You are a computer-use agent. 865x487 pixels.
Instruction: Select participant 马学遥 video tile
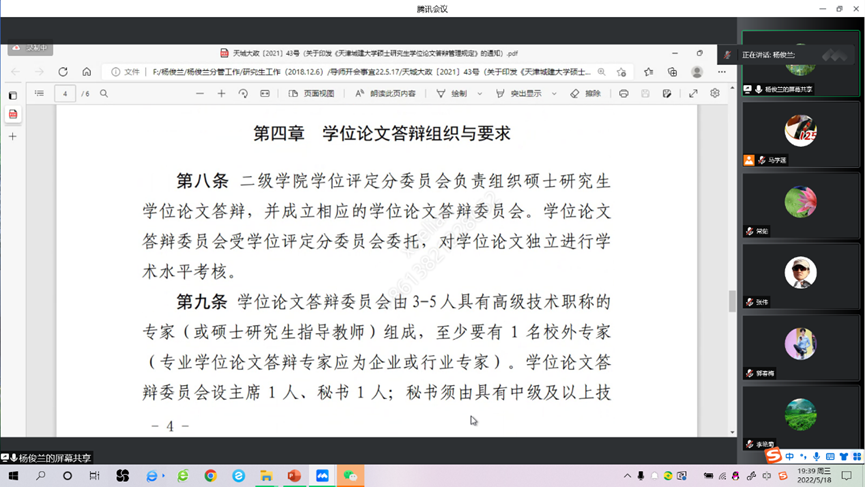800,134
